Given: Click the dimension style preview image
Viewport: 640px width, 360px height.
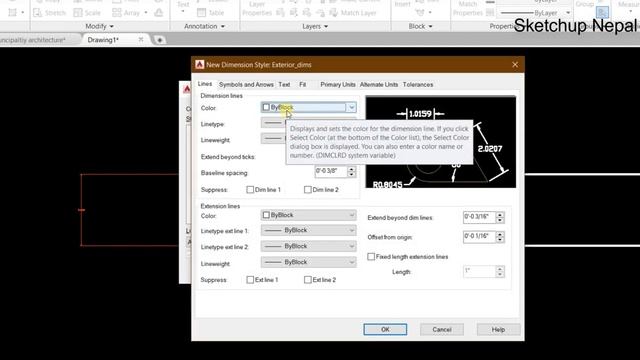Looking at the screenshot, I should [x=440, y=142].
